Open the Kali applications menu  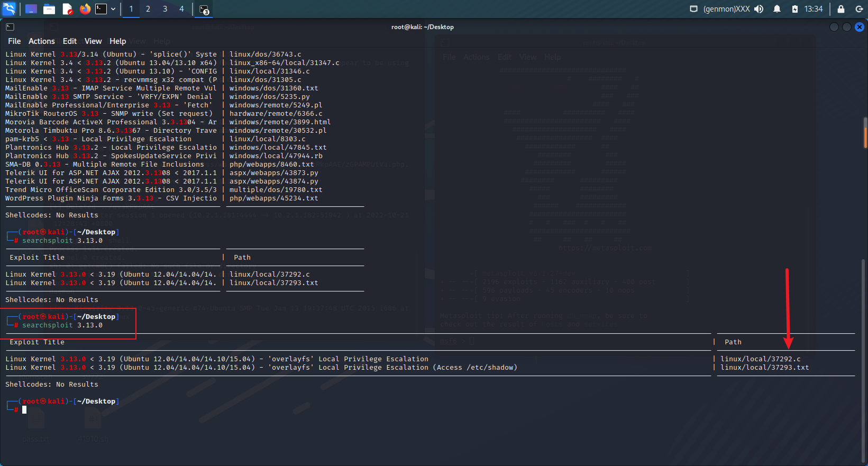(x=9, y=9)
